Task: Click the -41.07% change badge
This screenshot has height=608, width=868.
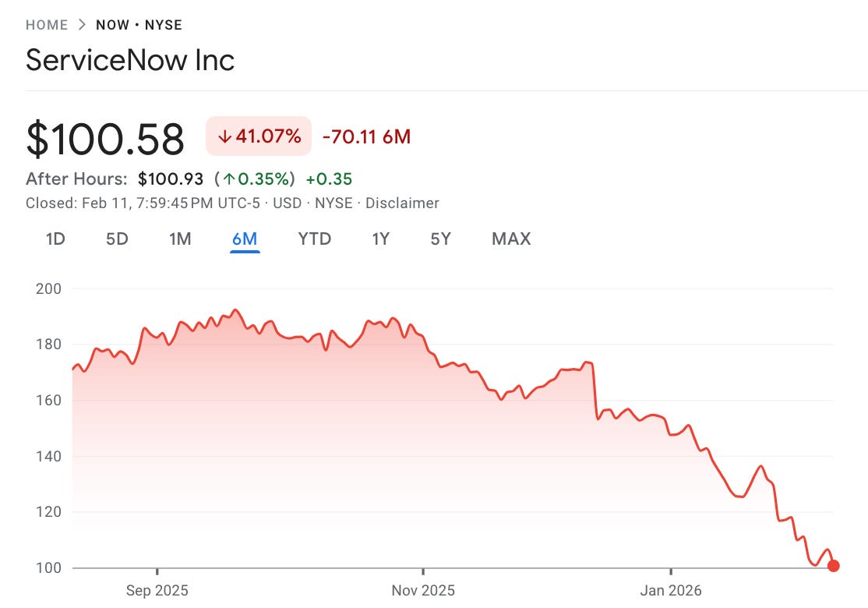Action: [x=258, y=136]
